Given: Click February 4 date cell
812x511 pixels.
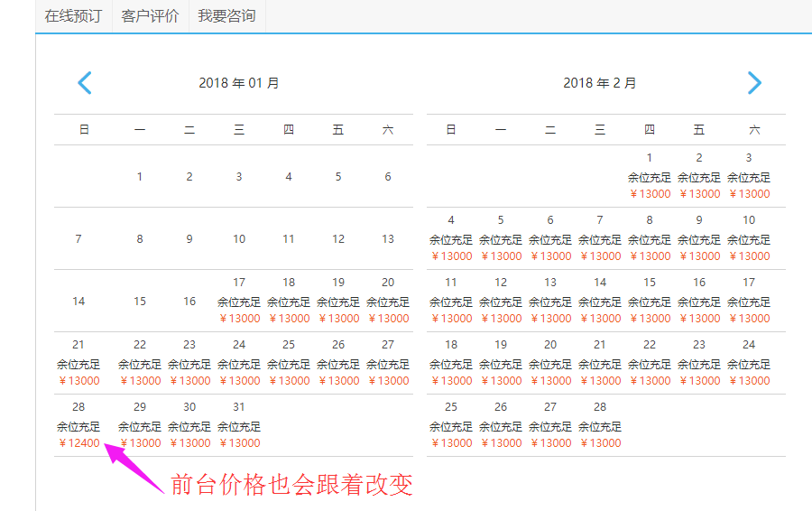Looking at the screenshot, I should [x=451, y=238].
